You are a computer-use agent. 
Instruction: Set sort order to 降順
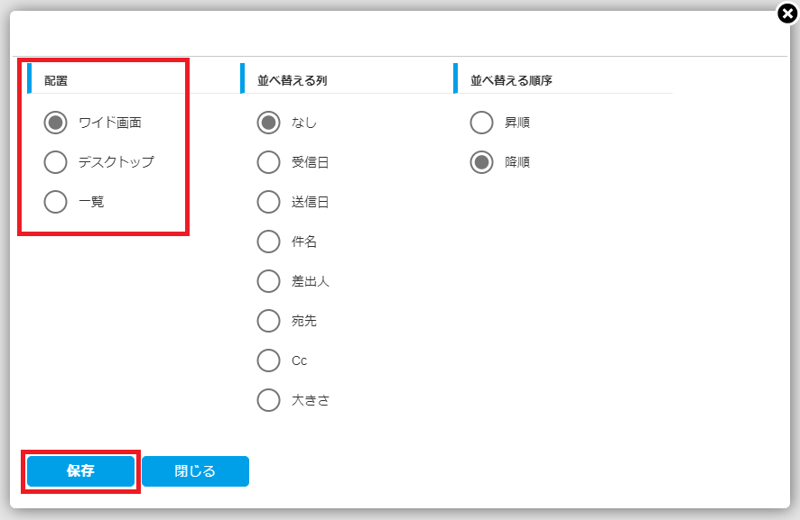[481, 162]
